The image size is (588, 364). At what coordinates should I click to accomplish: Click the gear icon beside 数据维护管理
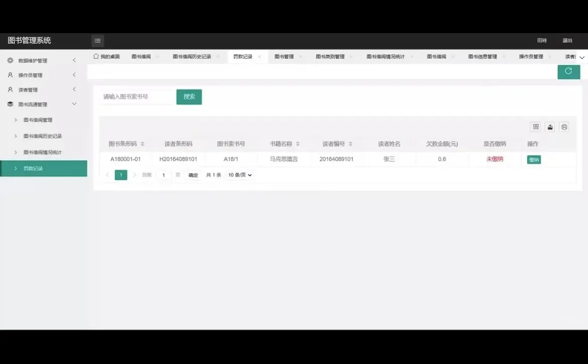coord(9,61)
